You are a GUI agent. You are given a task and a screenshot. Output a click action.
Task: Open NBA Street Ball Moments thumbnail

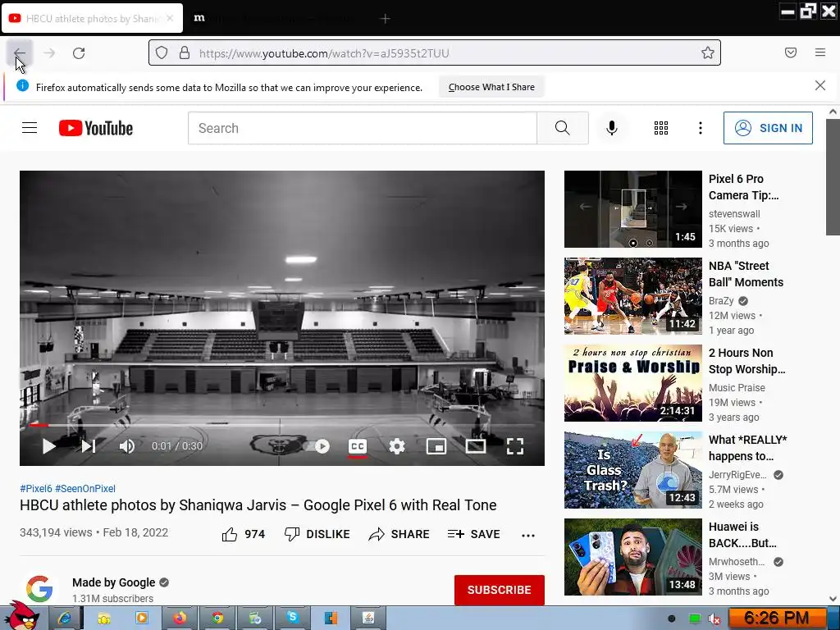[632, 295]
